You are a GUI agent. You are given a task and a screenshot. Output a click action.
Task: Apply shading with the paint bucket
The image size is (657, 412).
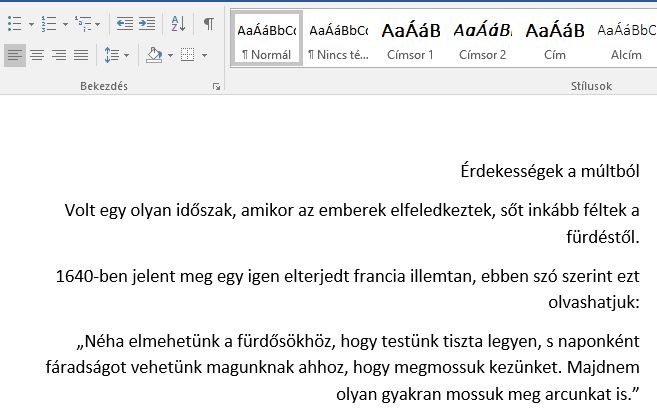coord(153,54)
